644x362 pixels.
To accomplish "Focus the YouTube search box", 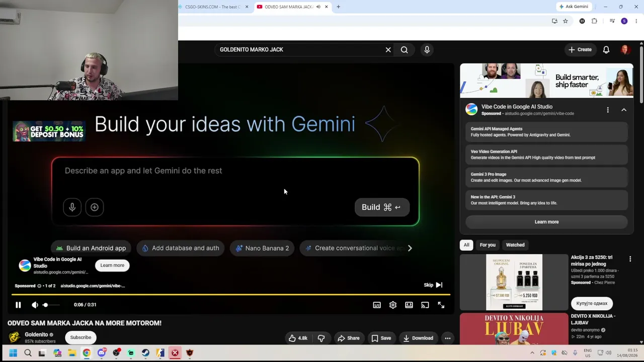I will click(x=299, y=50).
